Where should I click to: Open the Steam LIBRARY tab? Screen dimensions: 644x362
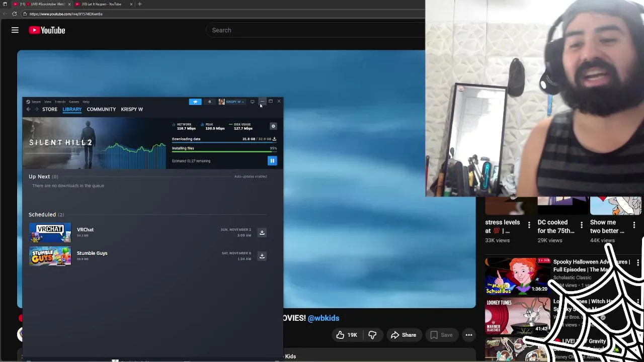coord(72,109)
